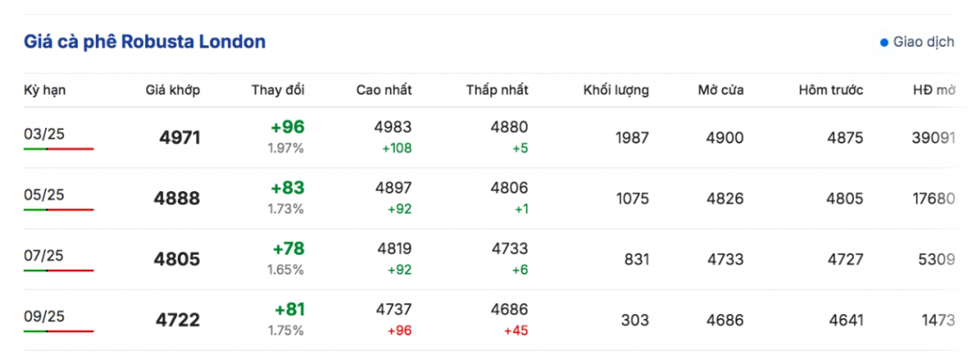Click the Cao nhất column header
The width and height of the screenshot is (980, 359).
click(x=384, y=90)
